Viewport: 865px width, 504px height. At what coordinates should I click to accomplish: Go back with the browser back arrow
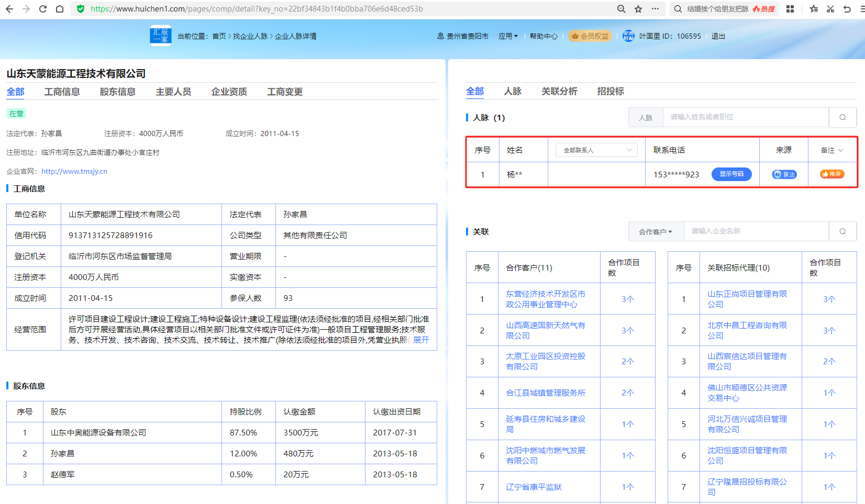click(9, 9)
